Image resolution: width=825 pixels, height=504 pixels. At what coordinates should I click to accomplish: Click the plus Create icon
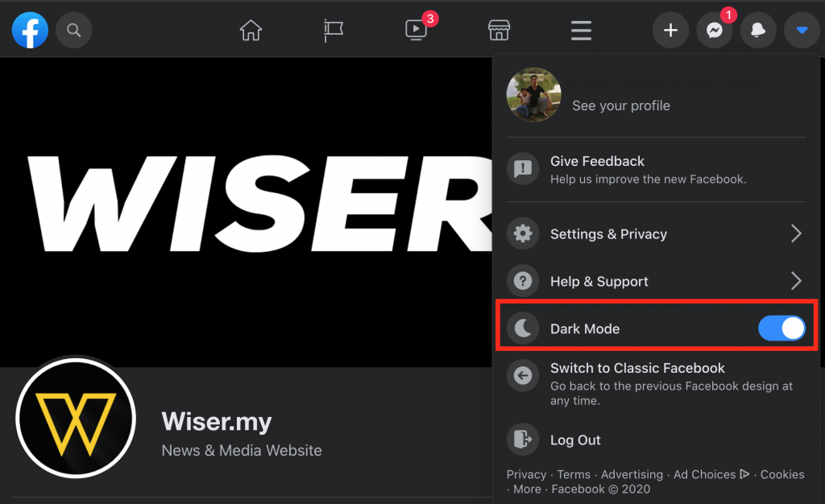[670, 31]
